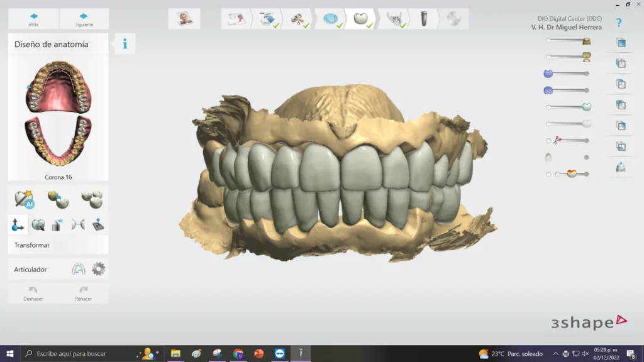The image size is (644, 362).
Task: Select the grouped teeth tool
Action: (92, 199)
